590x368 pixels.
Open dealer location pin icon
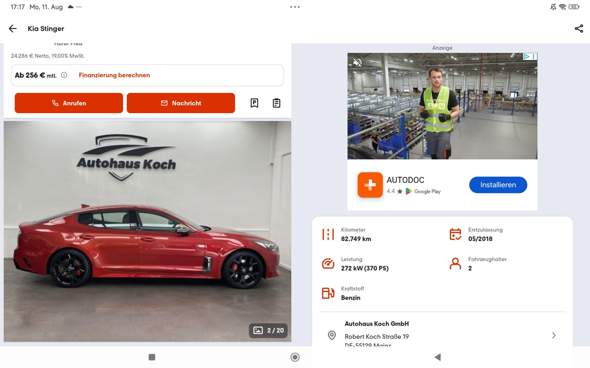point(331,335)
